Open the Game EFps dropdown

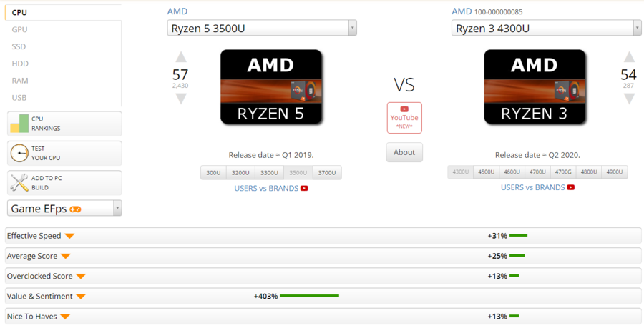pyautogui.click(x=64, y=208)
